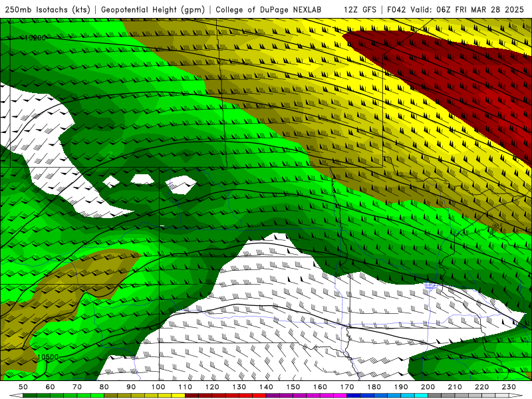This screenshot has height=399, width=532.
Task: Click the 'Valid: 06Z FRI MAR 28 2025' text
Action: (467, 9)
